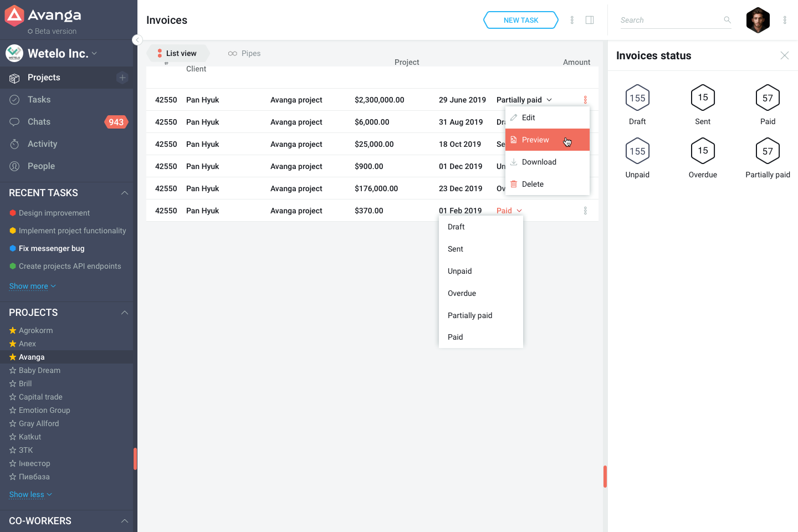Open Activity via stopwatch icon

tap(14, 144)
